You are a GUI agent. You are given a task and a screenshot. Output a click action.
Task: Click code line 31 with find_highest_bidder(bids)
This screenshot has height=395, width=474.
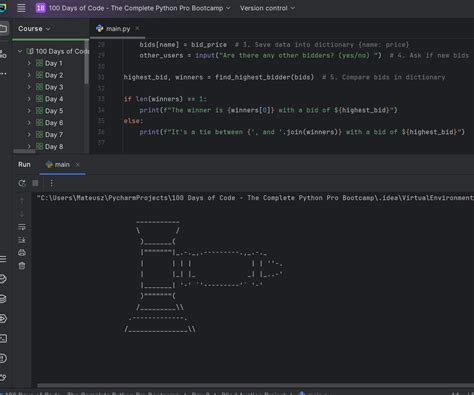point(284,77)
